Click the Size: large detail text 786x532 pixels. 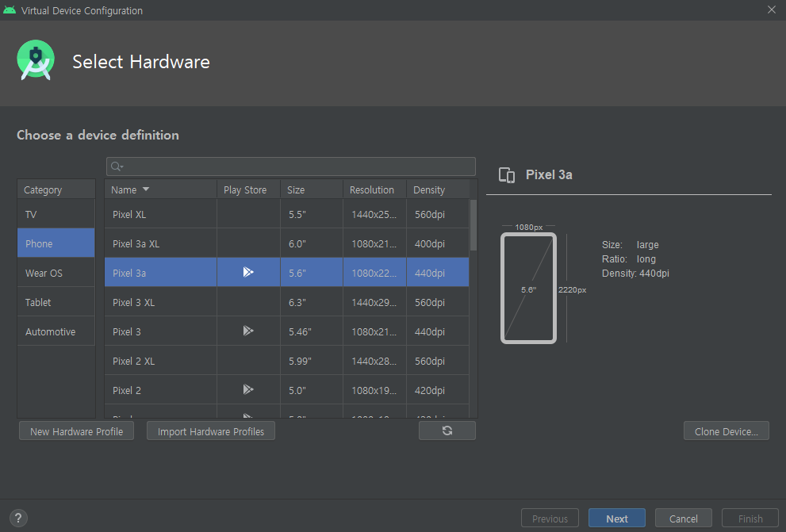click(x=630, y=244)
